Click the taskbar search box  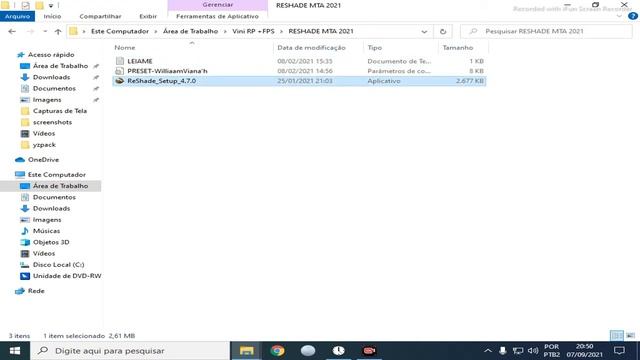pyautogui.click(x=130, y=351)
